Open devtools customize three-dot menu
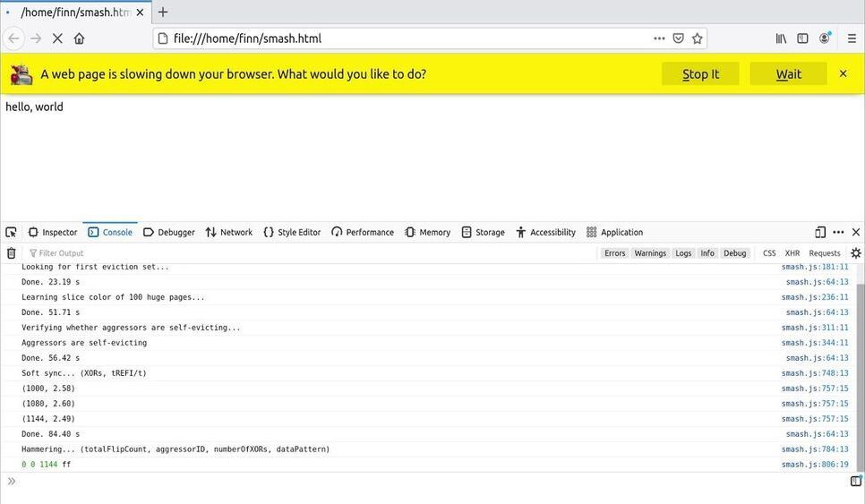Screen dimensions: 865x504 [x=838, y=232]
